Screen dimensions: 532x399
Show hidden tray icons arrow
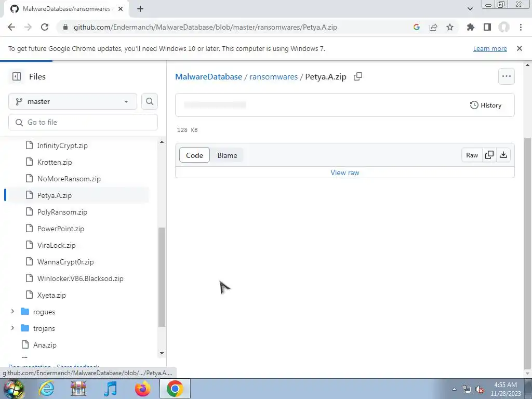pyautogui.click(x=454, y=390)
